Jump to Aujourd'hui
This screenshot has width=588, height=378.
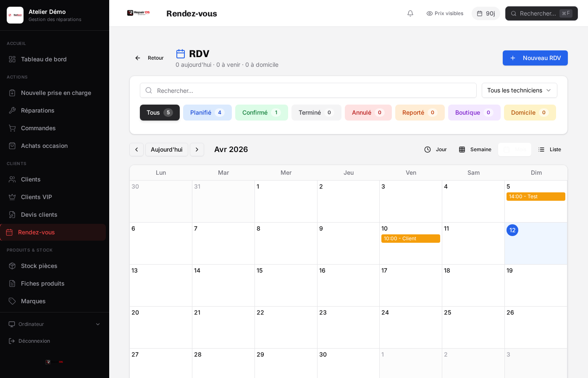click(167, 150)
